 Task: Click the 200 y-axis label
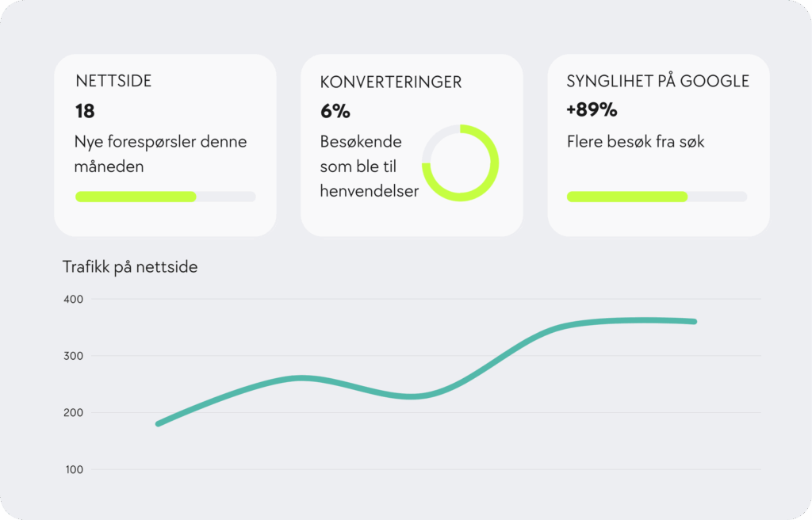pos(75,413)
